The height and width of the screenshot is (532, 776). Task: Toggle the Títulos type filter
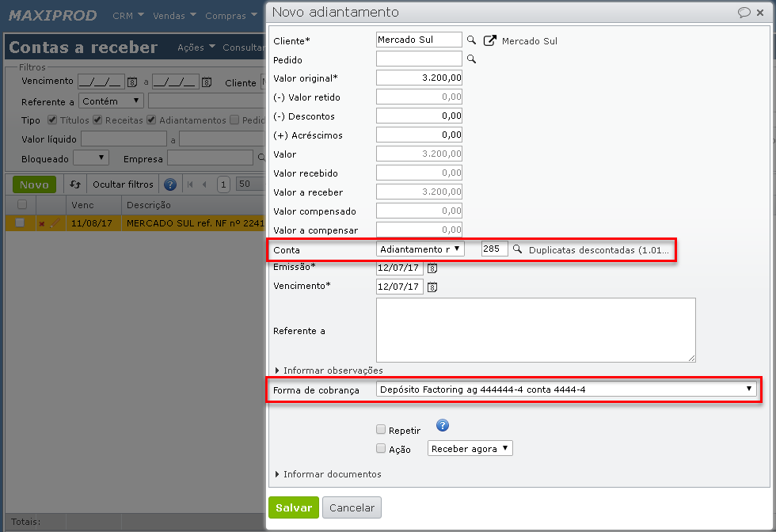tap(52, 120)
